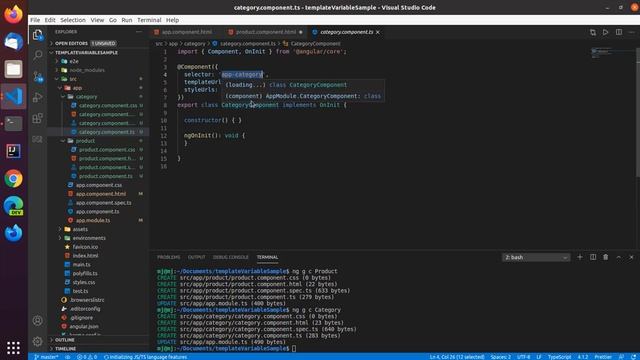The height and width of the screenshot is (360, 640).
Task: Open the Search view in activity bar
Action: pyautogui.click(x=38, y=55)
